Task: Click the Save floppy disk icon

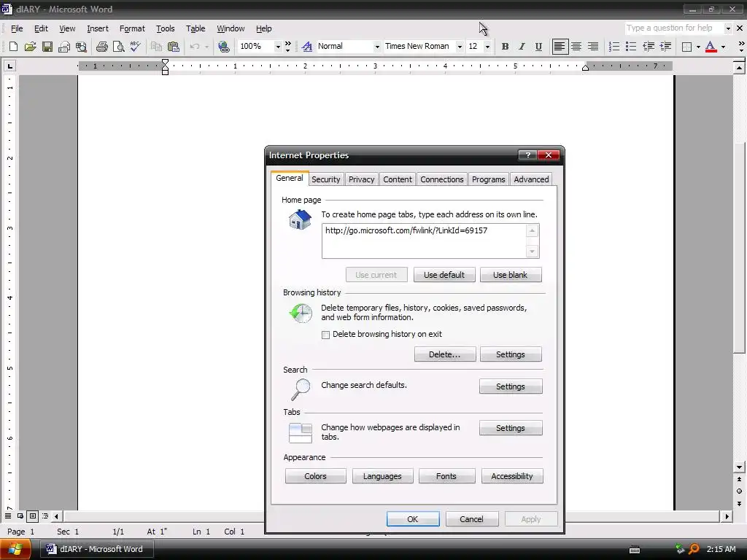Action: coord(47,46)
